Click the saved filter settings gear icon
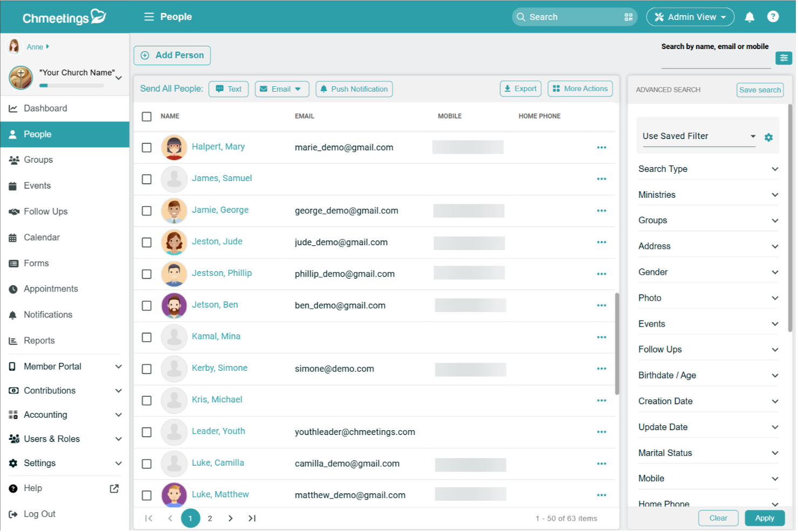 tap(768, 137)
